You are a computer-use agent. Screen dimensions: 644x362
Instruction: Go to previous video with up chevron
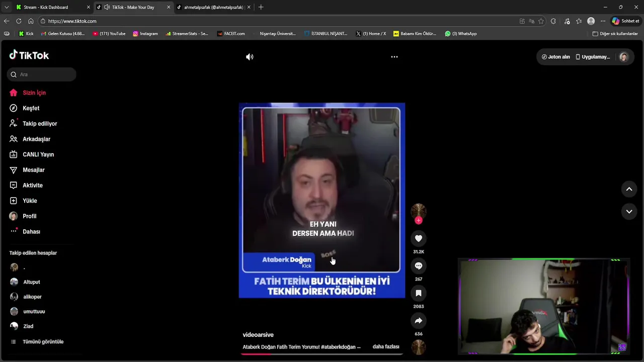click(629, 189)
